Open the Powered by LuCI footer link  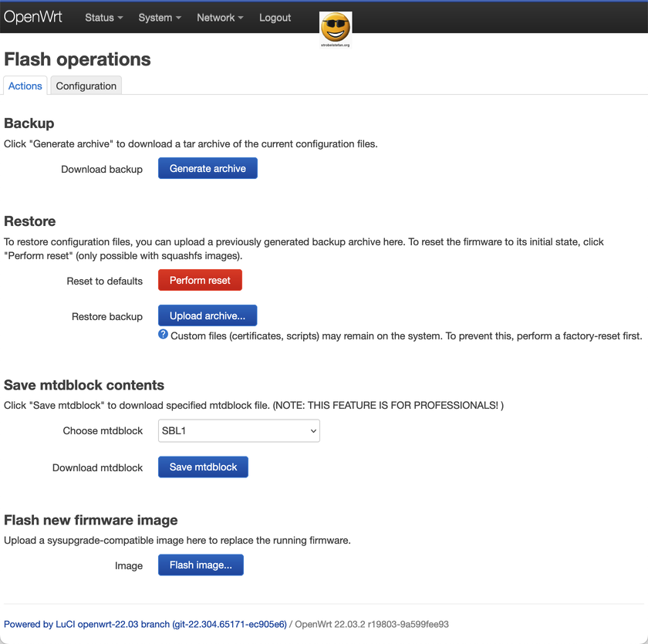[x=145, y=624]
